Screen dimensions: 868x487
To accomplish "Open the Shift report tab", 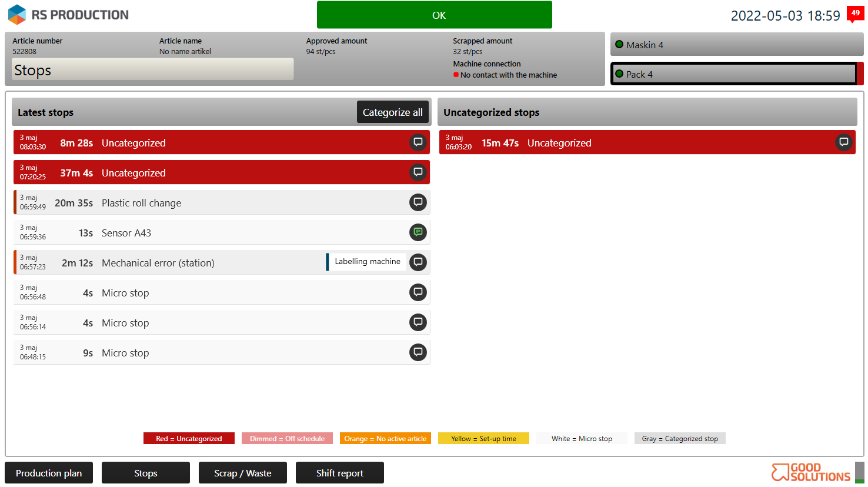I will tap(339, 473).
